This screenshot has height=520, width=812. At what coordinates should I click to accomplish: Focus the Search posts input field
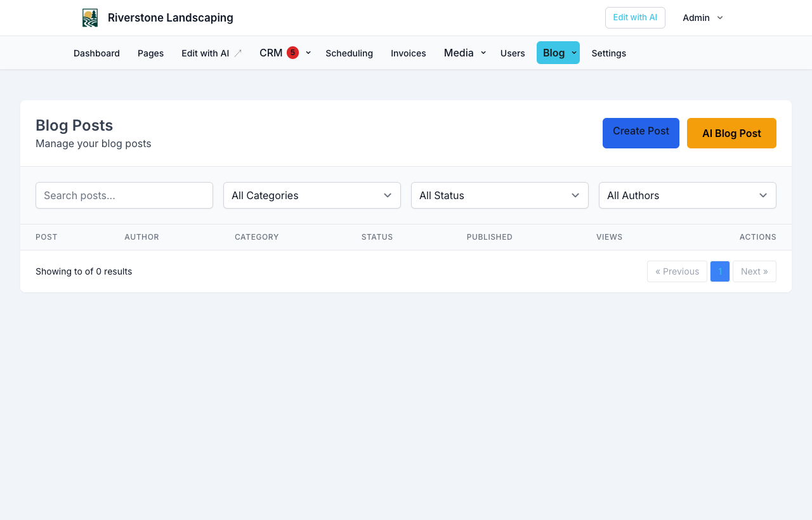click(x=124, y=195)
